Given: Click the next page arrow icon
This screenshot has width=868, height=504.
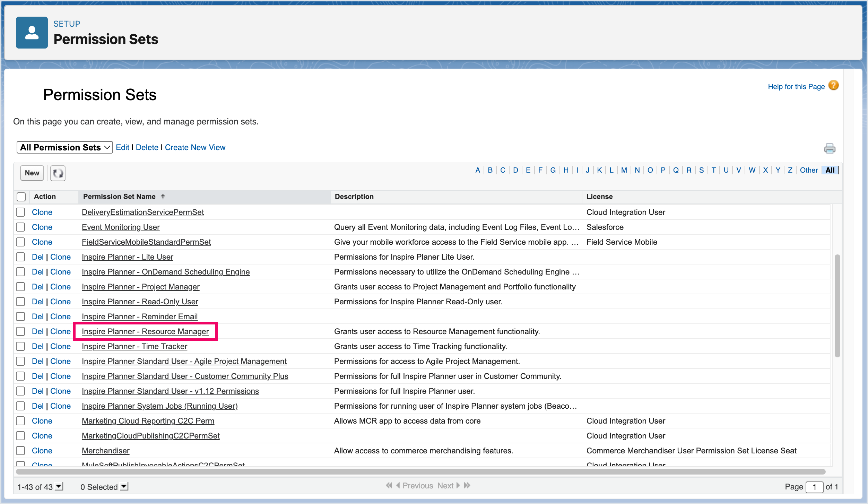Looking at the screenshot, I should click(x=458, y=486).
